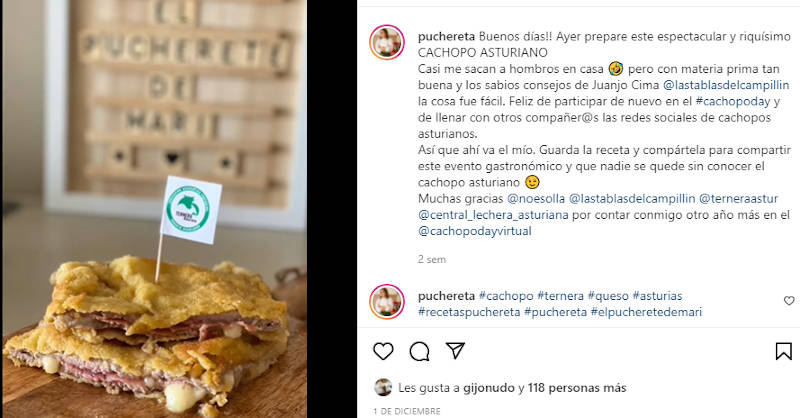The width and height of the screenshot is (800, 418).
Task: Open the comment speech bubble icon
Action: coord(419,351)
